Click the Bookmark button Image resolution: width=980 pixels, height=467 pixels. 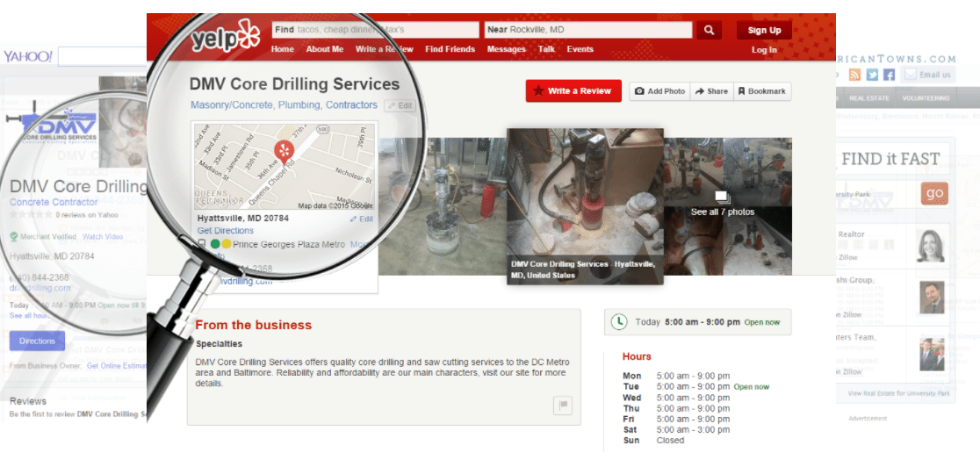(x=762, y=91)
